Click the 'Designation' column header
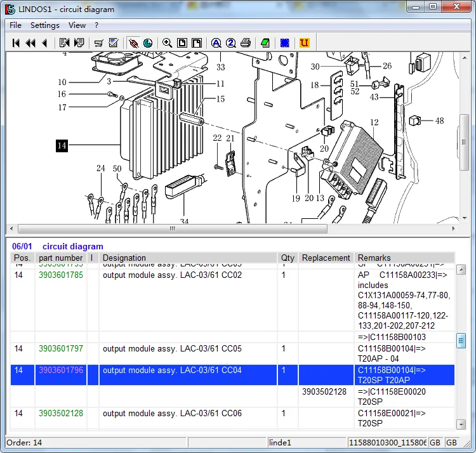This screenshot has height=453, width=476. pos(188,258)
